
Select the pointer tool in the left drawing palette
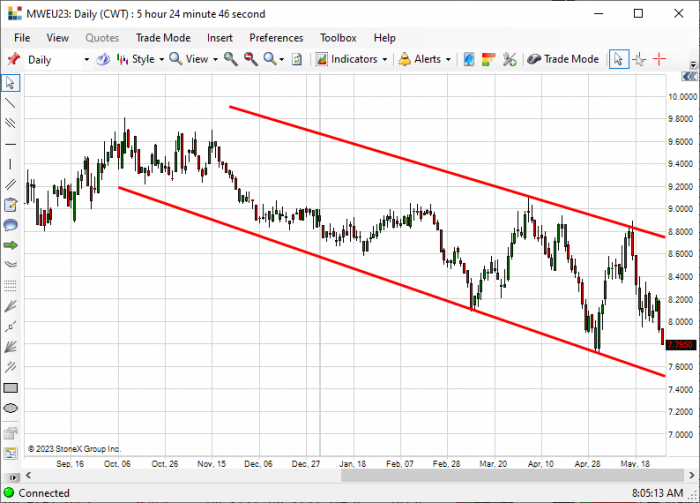point(10,83)
